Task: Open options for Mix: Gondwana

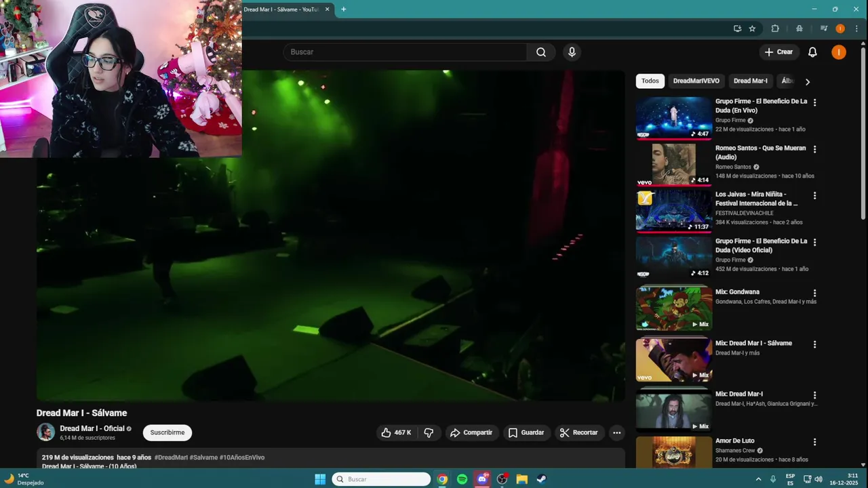Action: point(814,293)
